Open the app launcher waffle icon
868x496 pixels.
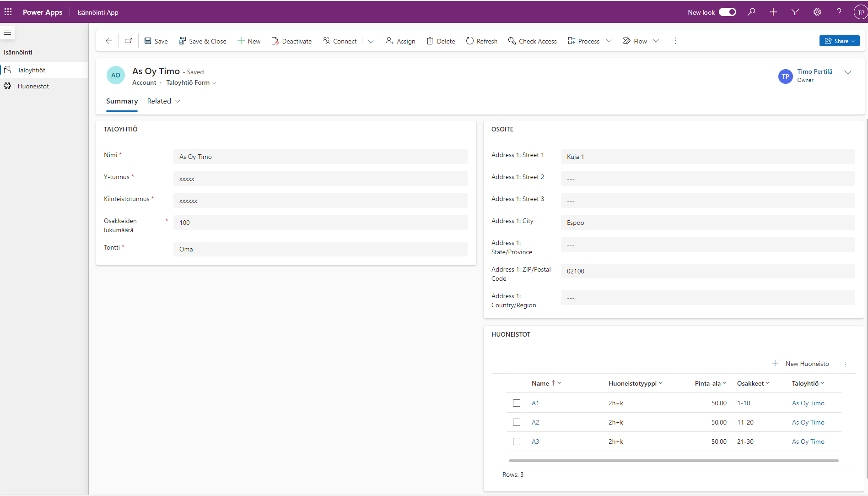coord(8,12)
